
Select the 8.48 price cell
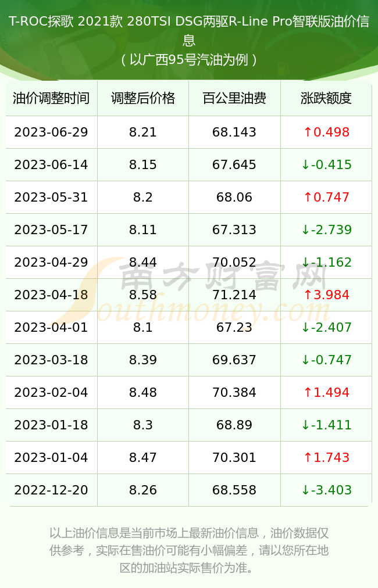point(143,392)
